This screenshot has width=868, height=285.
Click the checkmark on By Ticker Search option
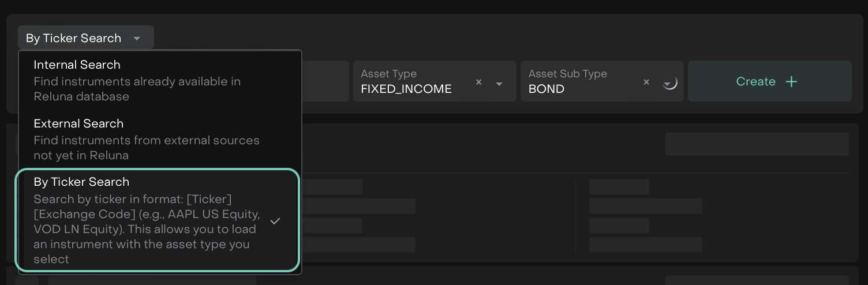pyautogui.click(x=275, y=221)
